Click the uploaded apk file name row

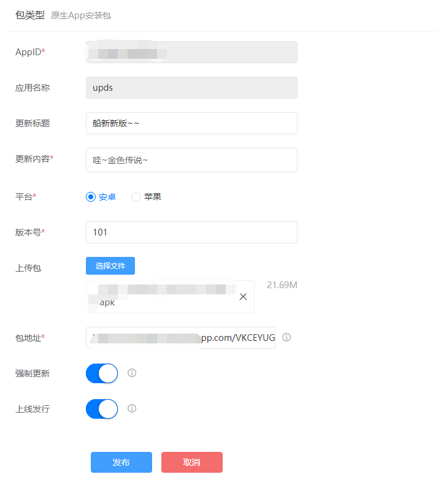[x=170, y=297]
